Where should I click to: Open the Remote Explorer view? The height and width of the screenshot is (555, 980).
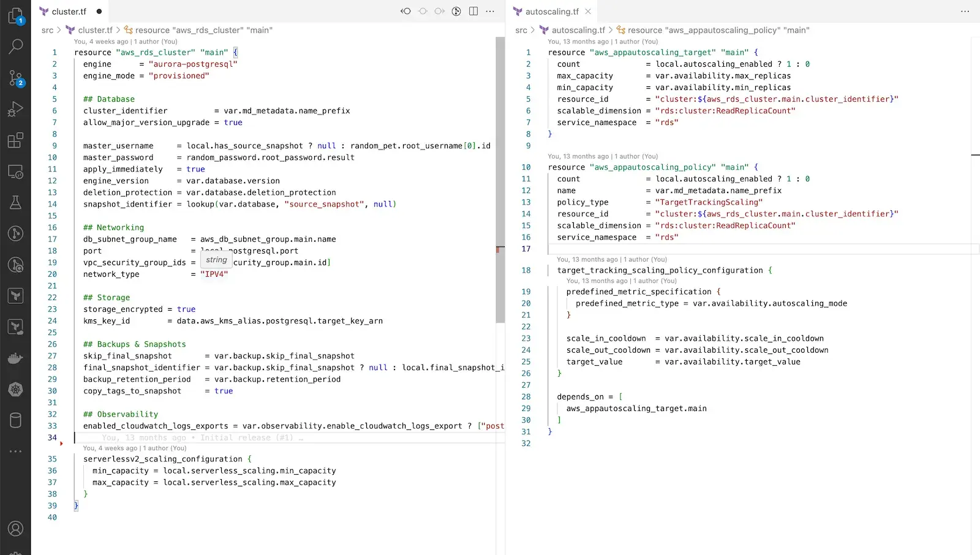pyautogui.click(x=15, y=172)
